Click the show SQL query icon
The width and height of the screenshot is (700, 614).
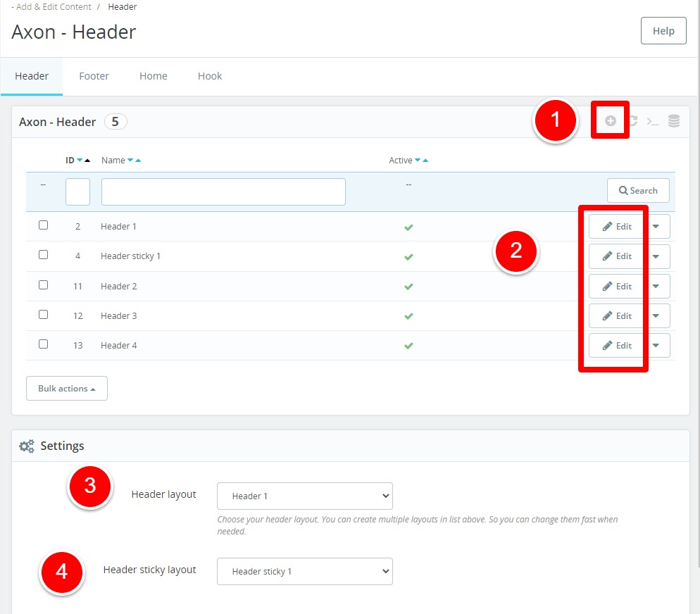tap(653, 122)
